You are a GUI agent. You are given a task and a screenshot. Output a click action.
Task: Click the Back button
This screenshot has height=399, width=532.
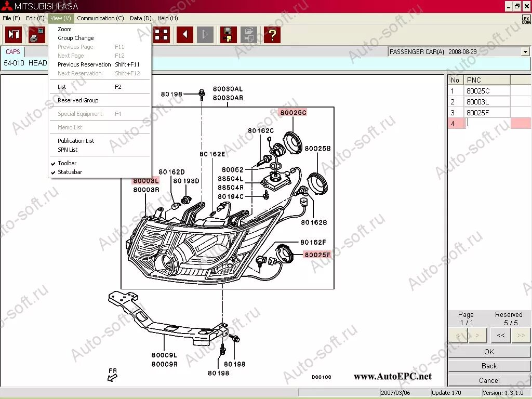click(489, 366)
